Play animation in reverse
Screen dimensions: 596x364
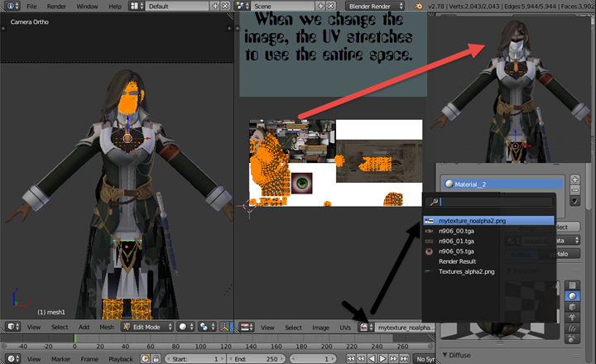[x=372, y=359]
